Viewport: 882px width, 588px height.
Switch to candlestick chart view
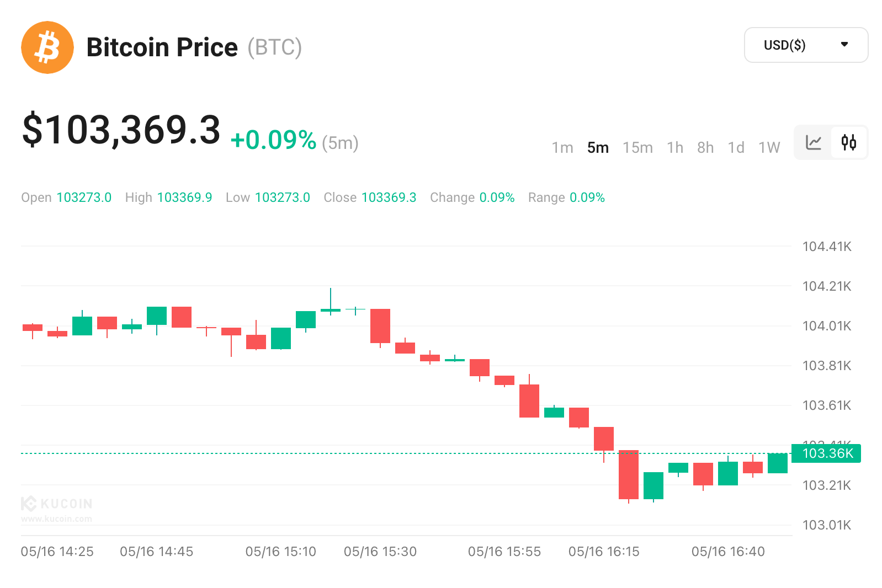(x=849, y=142)
